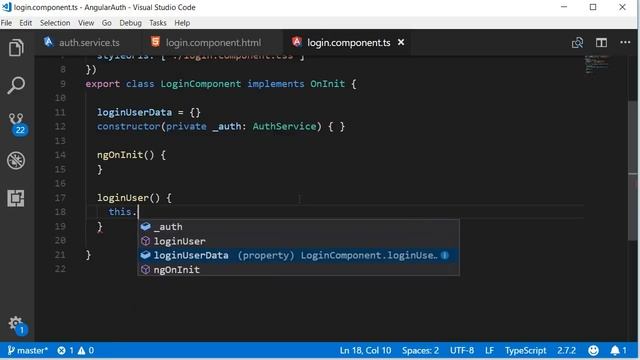The width and height of the screenshot is (640, 360).
Task: Click the constructor keyword on line 12
Action: (x=129, y=127)
